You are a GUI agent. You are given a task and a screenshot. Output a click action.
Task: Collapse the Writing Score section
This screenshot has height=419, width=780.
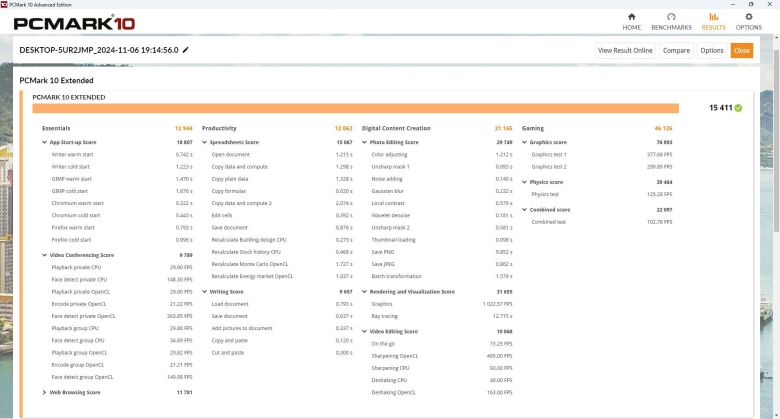click(x=205, y=291)
